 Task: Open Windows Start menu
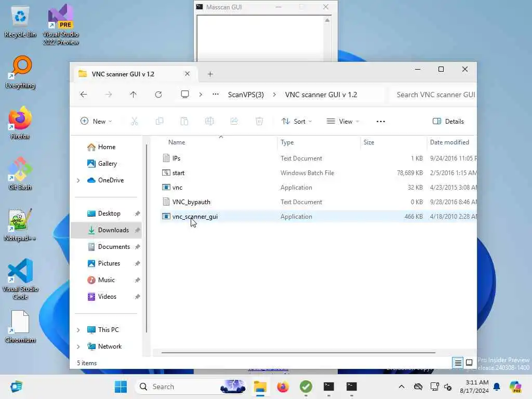tap(121, 387)
